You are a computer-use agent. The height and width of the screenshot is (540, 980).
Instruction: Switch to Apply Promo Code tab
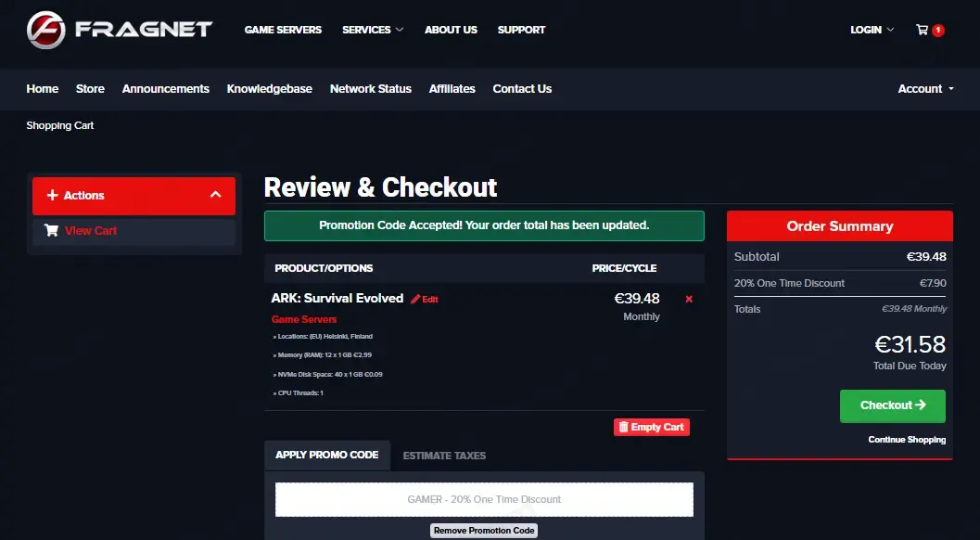pos(327,455)
